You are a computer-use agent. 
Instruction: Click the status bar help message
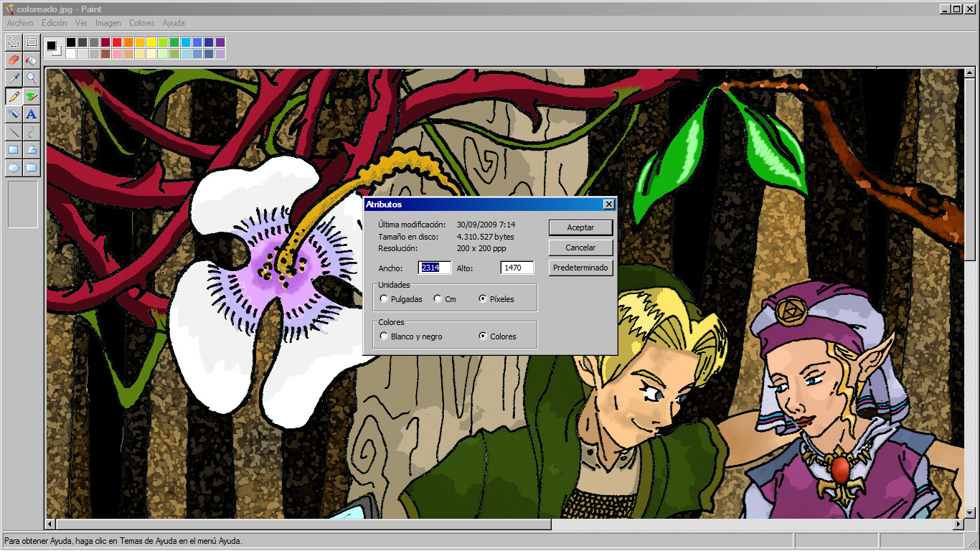[123, 541]
